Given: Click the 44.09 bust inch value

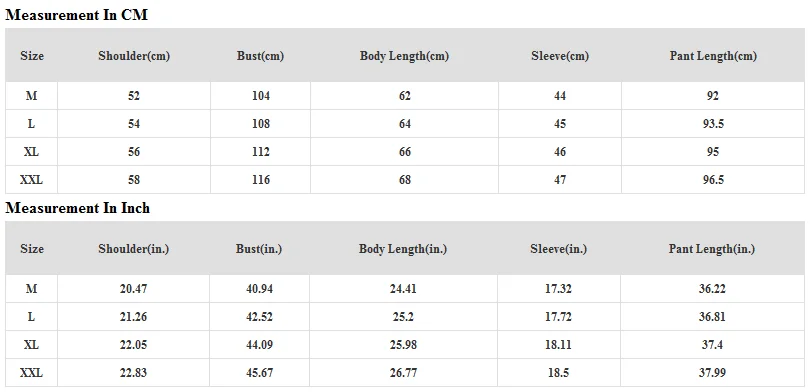Looking at the screenshot, I should click(259, 344).
